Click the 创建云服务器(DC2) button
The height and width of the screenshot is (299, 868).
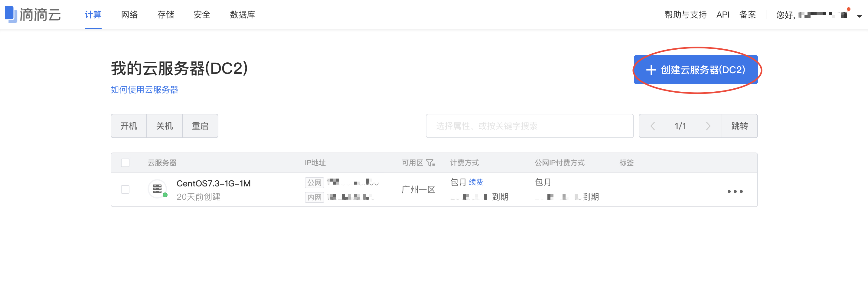[695, 71]
